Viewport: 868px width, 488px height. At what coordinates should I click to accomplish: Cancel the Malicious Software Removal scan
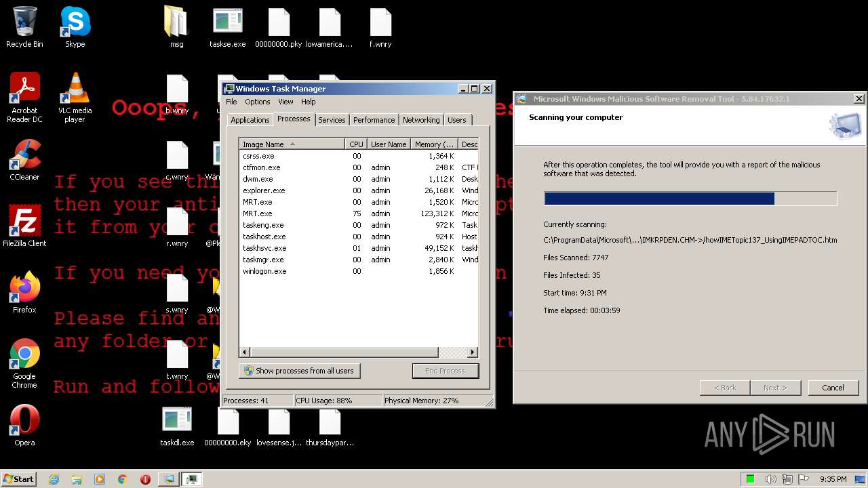point(833,388)
